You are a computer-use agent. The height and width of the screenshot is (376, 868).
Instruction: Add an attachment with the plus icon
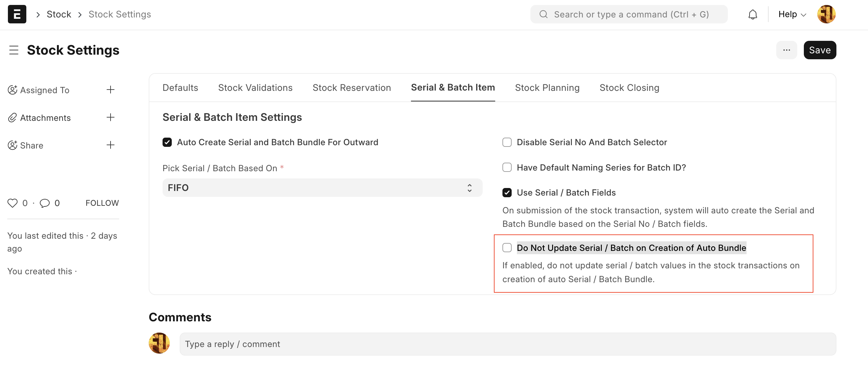coord(111,117)
